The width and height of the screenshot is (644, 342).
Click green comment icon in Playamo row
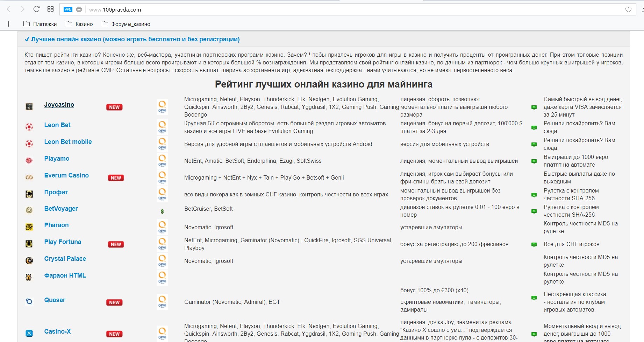click(534, 161)
